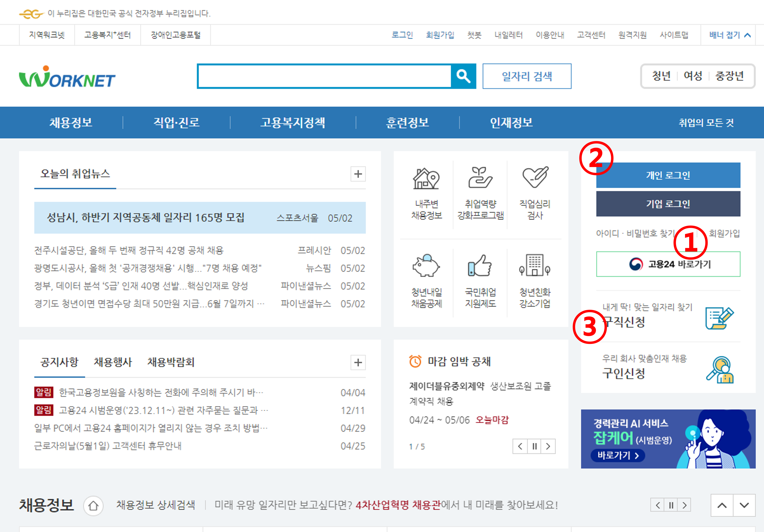Switch to the 채용박람회 tab

click(171, 362)
